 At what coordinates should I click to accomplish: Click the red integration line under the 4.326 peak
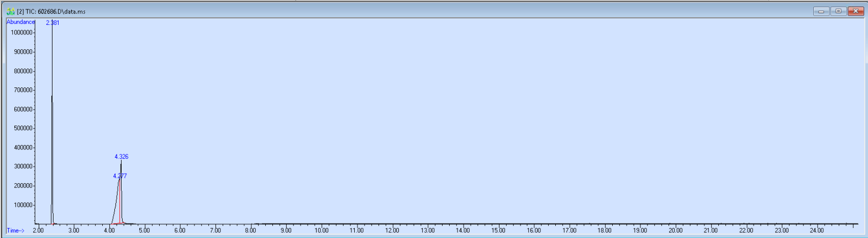click(120, 202)
